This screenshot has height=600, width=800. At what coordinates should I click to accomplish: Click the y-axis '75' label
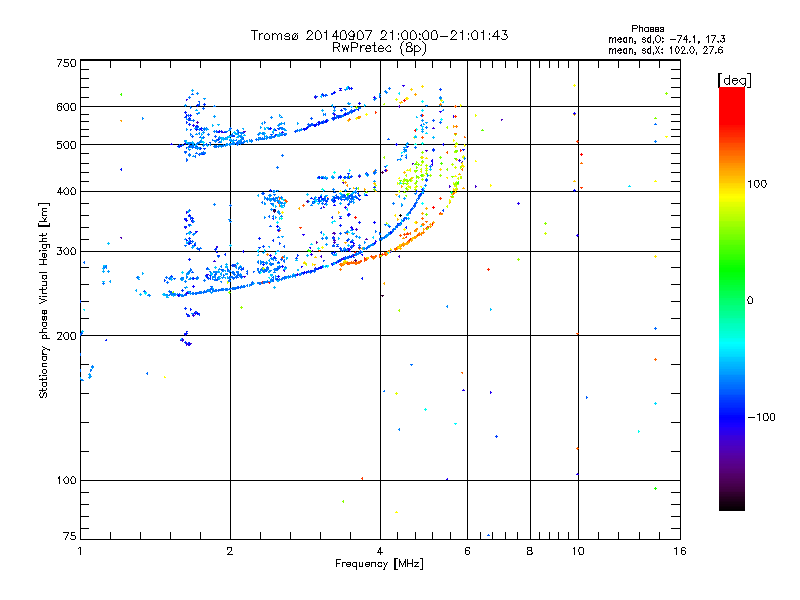click(x=70, y=536)
